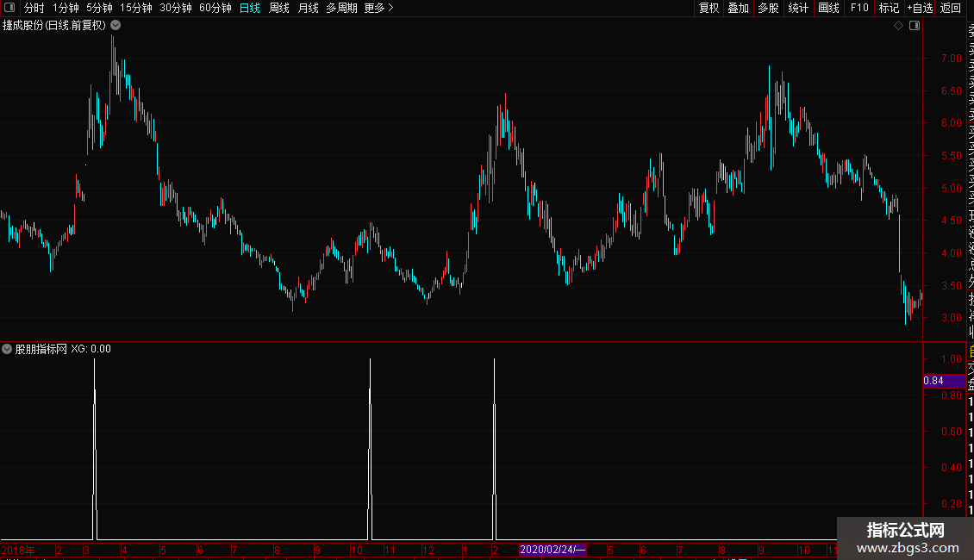The width and height of the screenshot is (974, 560).
Task: Open the 股朋指标网 indicator dropdown
Action: tap(7, 349)
